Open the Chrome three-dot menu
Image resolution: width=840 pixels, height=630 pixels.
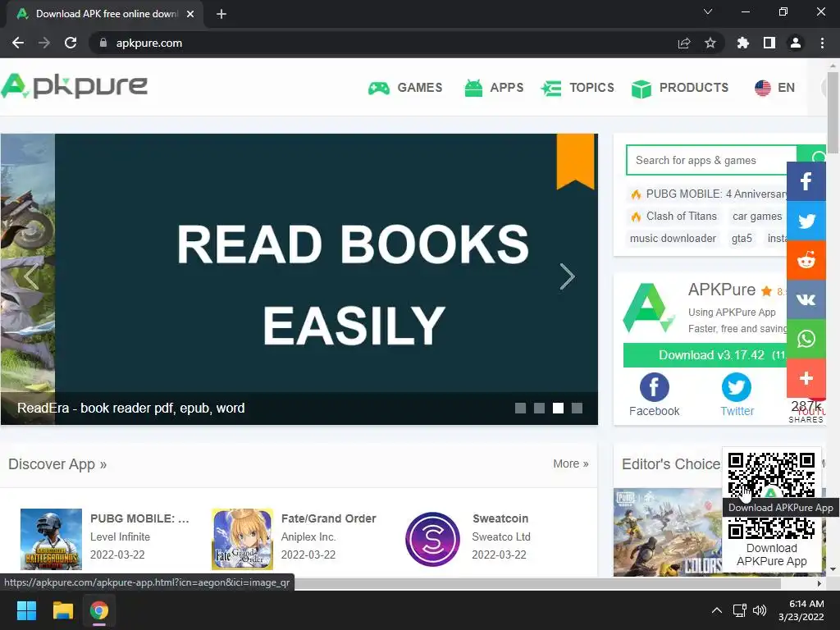tap(822, 43)
